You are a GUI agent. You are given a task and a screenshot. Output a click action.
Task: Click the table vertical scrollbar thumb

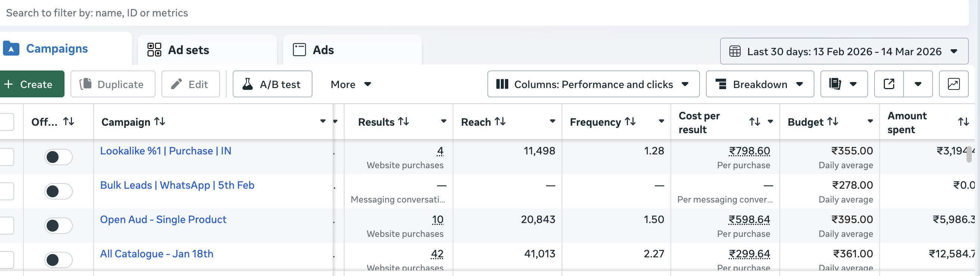[x=969, y=154]
